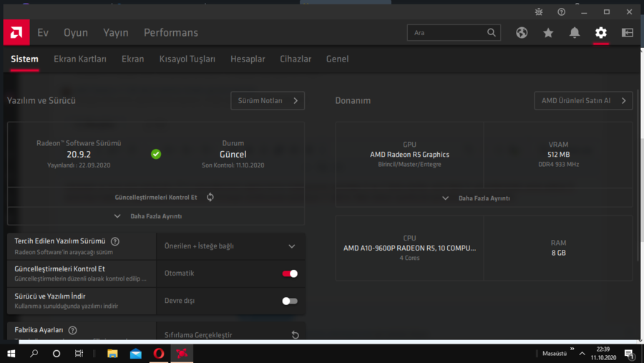The height and width of the screenshot is (363, 644).
Task: Open the help question mark icon in title bar
Action: [x=562, y=12]
